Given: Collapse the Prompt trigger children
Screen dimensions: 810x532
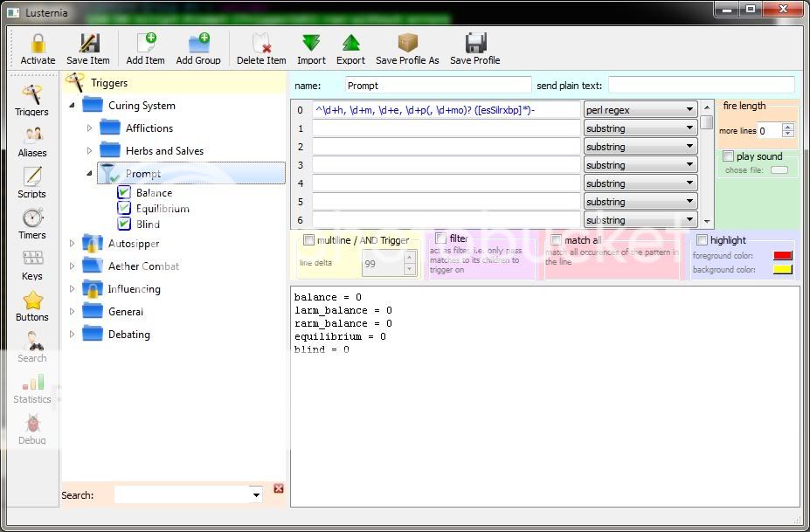Looking at the screenshot, I should click(x=89, y=174).
